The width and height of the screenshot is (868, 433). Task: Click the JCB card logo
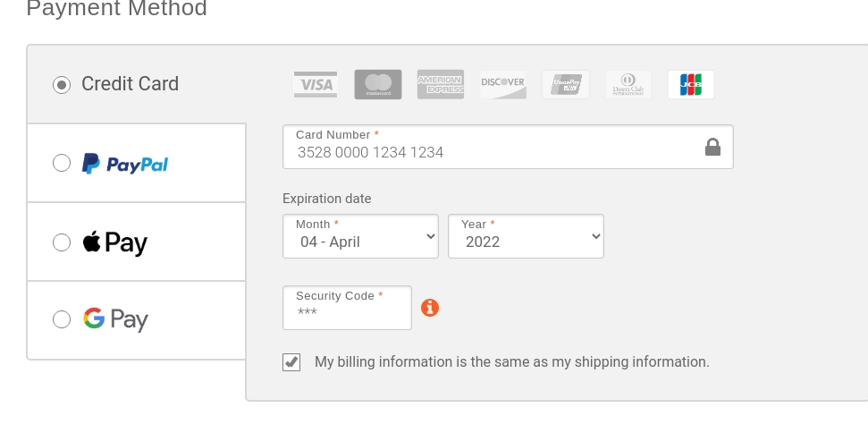691,85
